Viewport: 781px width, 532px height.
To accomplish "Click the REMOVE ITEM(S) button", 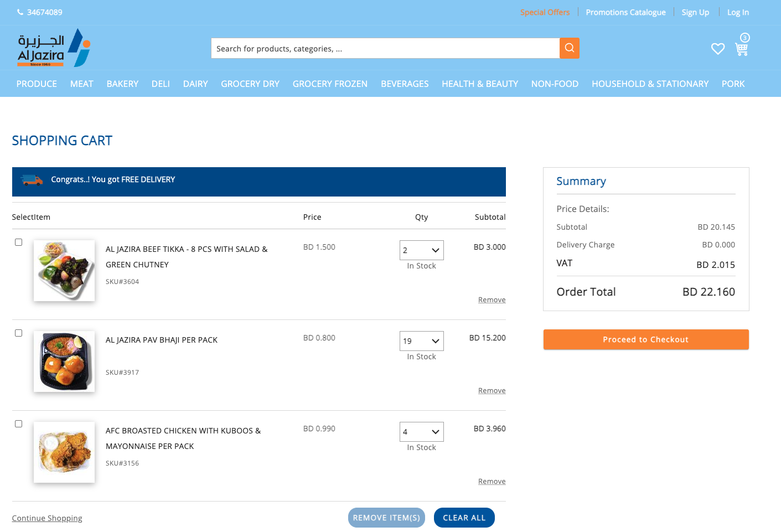I will tap(386, 518).
